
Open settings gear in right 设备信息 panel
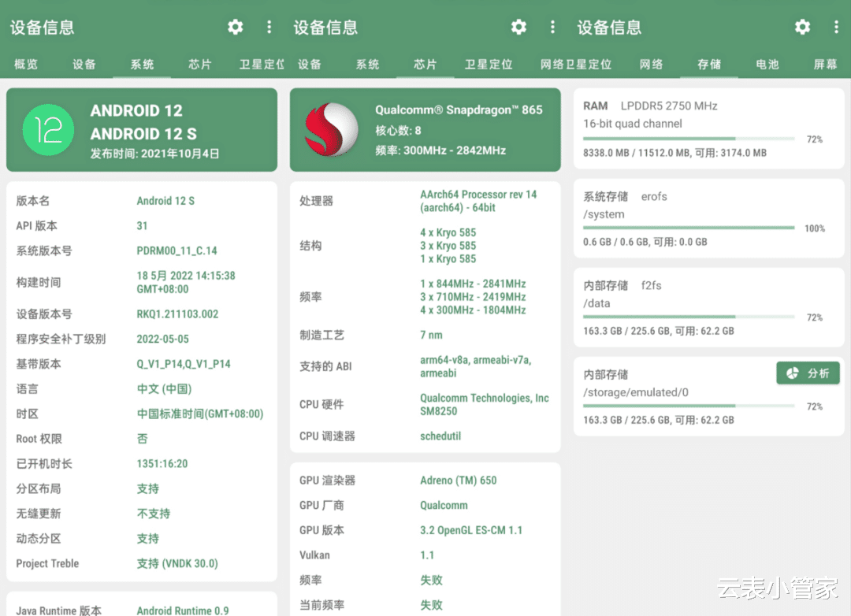802,27
